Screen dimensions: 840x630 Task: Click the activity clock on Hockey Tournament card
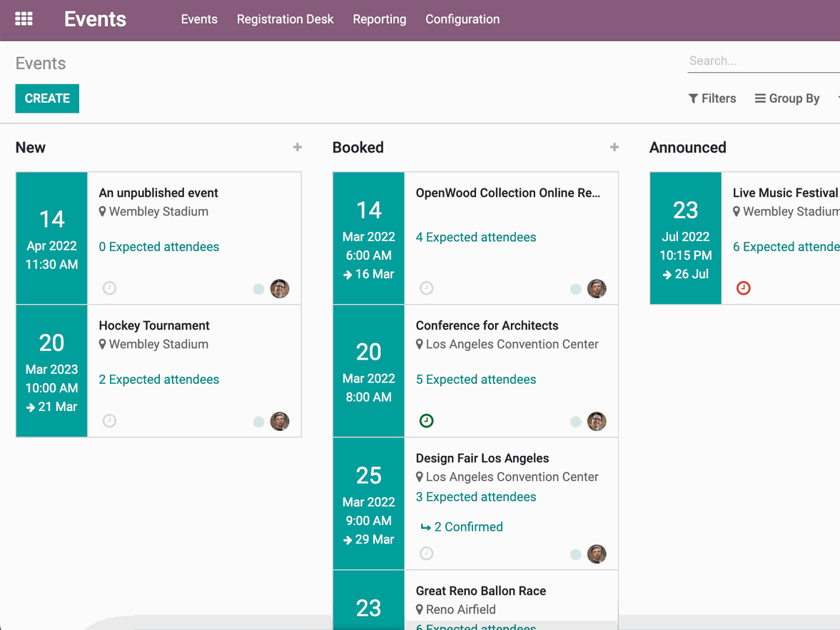click(108, 421)
